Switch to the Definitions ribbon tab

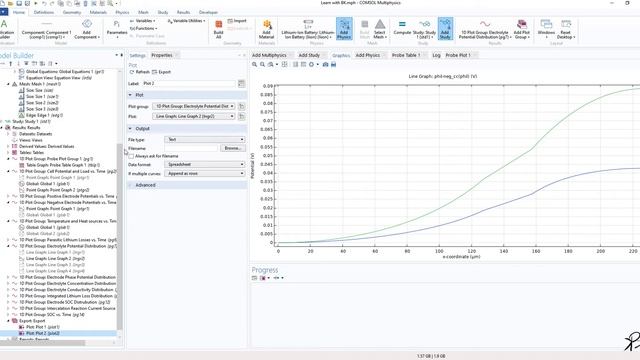click(x=44, y=12)
